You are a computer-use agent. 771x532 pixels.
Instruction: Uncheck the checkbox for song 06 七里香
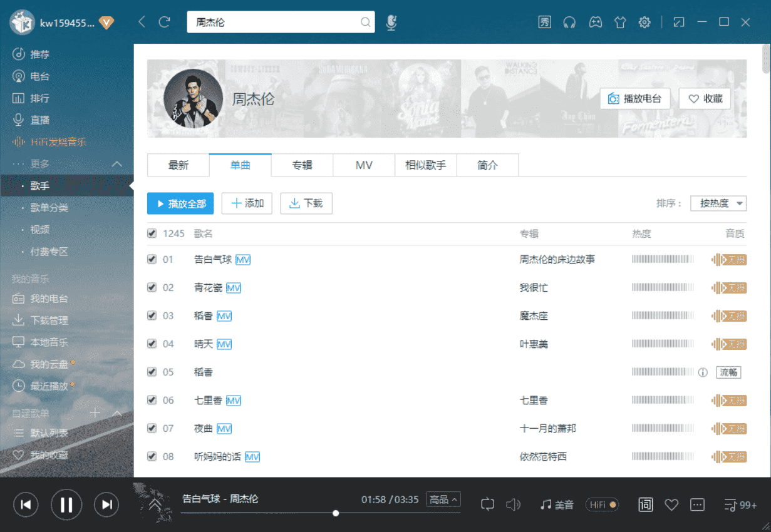tap(152, 400)
